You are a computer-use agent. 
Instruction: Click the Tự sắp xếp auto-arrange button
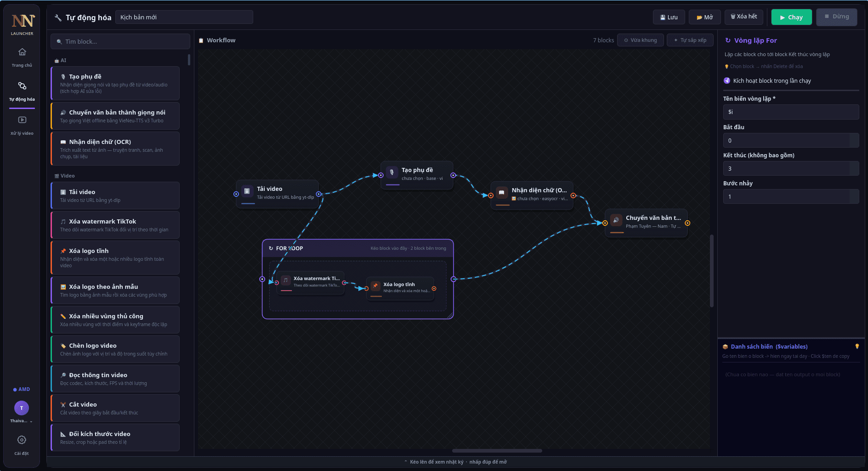690,40
